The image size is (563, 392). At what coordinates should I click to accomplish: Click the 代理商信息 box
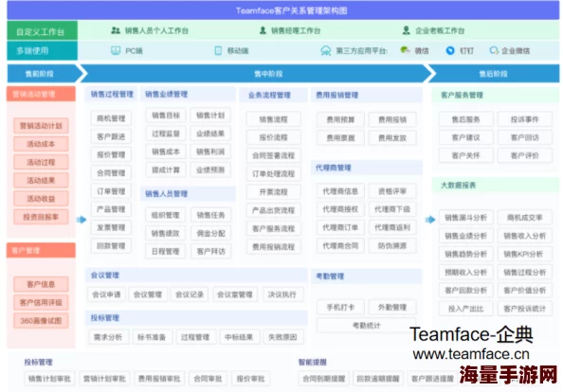pos(340,191)
